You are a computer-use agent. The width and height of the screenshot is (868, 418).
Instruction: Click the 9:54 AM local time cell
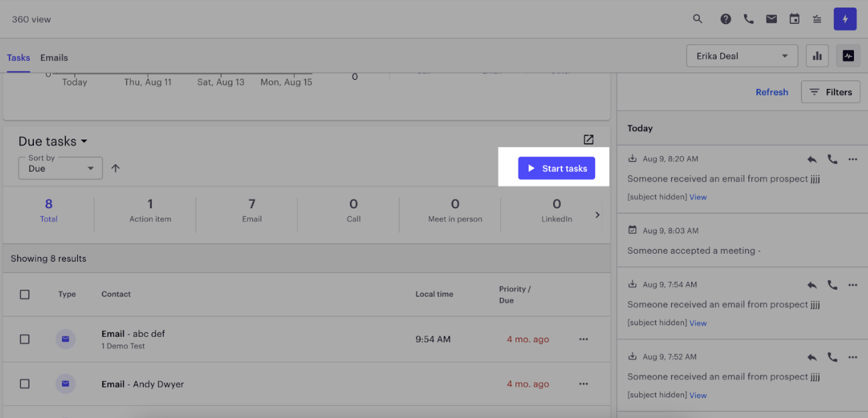coord(433,339)
